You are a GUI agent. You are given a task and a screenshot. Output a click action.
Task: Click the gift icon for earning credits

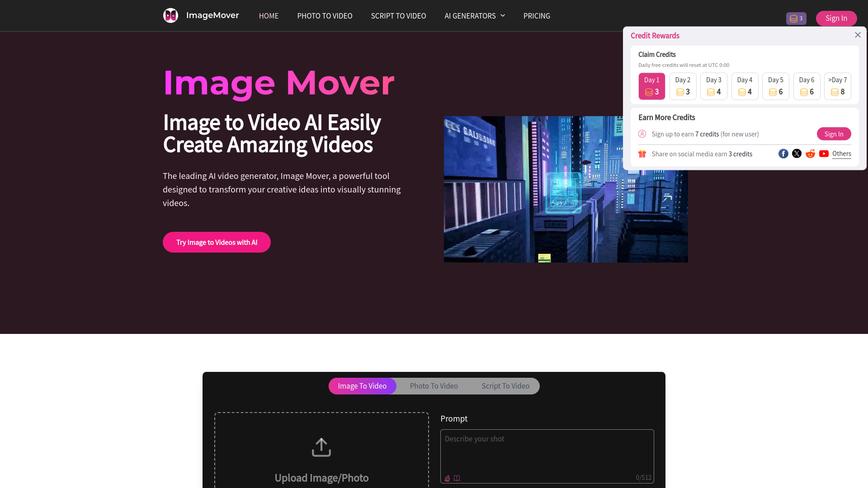click(642, 154)
